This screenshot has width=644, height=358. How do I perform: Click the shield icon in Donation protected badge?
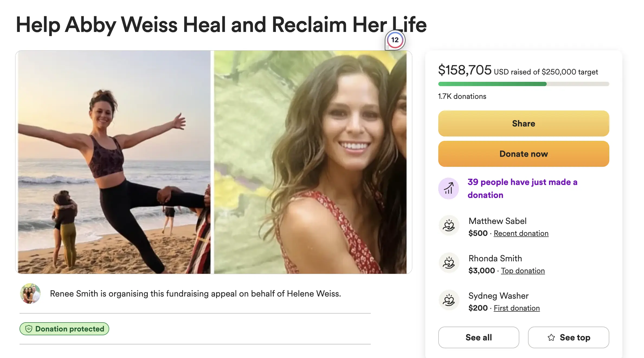[28, 329]
